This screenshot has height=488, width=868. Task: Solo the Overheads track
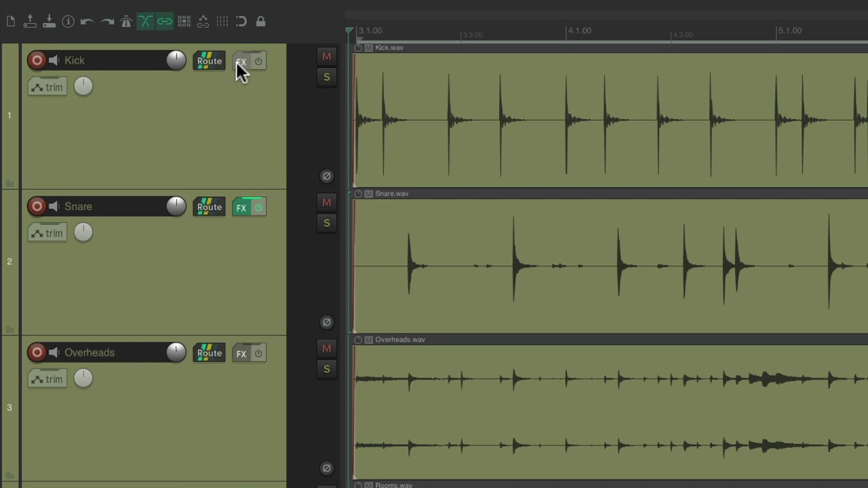[x=327, y=369]
